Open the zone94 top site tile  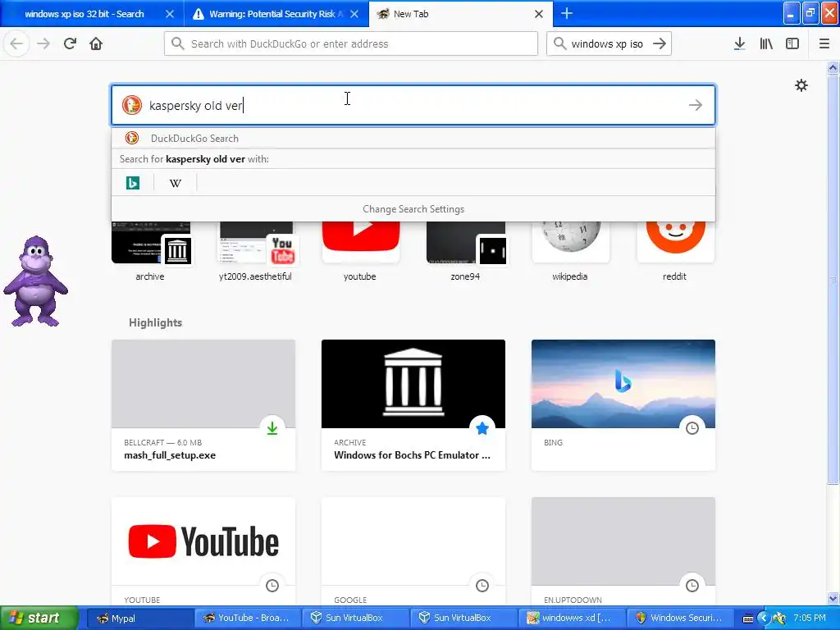[x=465, y=252]
